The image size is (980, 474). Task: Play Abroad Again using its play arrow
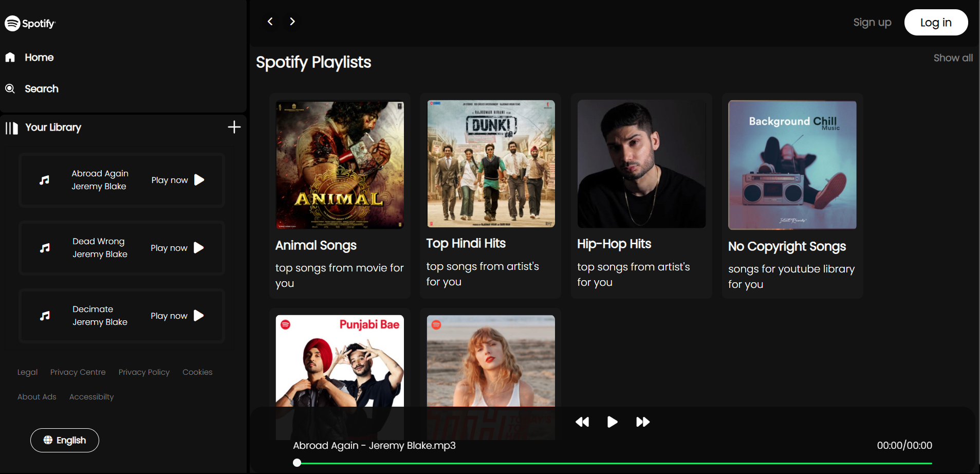pyautogui.click(x=199, y=180)
